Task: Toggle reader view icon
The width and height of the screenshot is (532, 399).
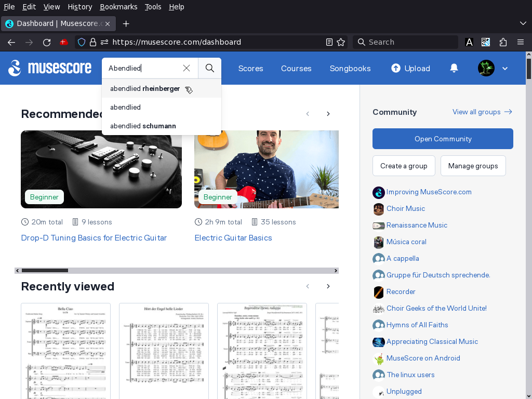Action: click(329, 42)
